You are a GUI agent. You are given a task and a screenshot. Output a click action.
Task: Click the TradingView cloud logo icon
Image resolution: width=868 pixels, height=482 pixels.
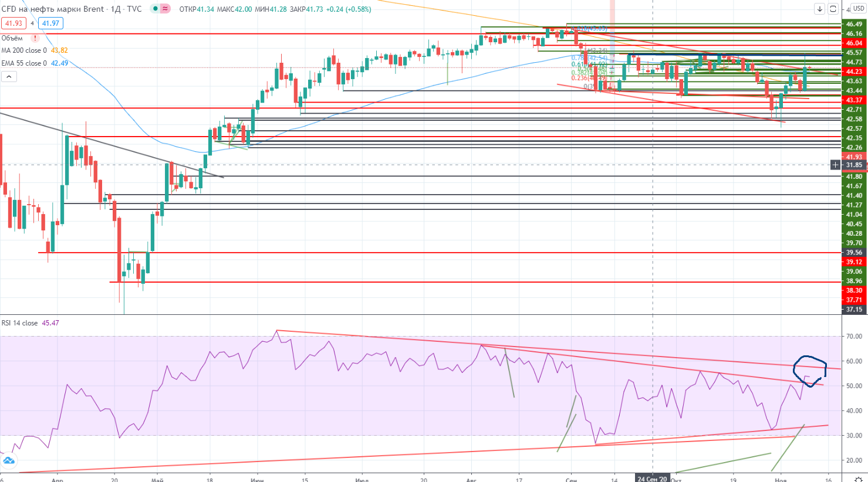coord(9,461)
